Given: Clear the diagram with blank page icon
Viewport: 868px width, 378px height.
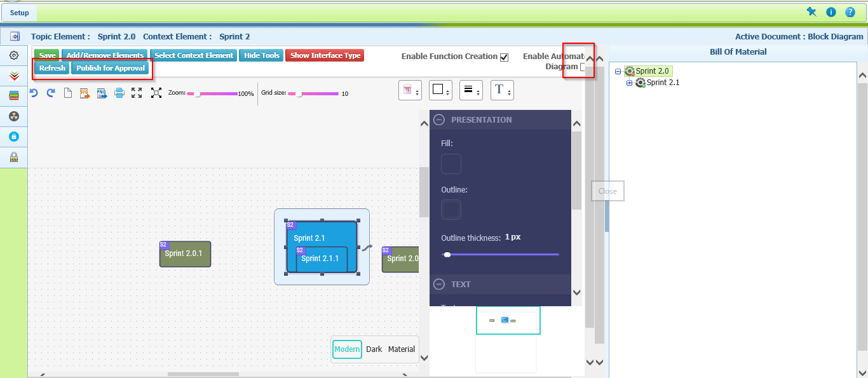Looking at the screenshot, I should (68, 93).
